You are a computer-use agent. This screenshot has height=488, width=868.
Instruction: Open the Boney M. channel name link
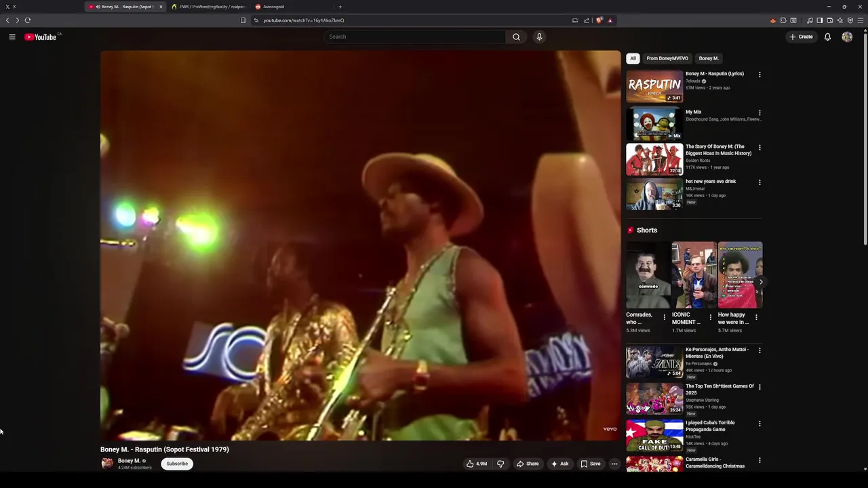point(129,461)
